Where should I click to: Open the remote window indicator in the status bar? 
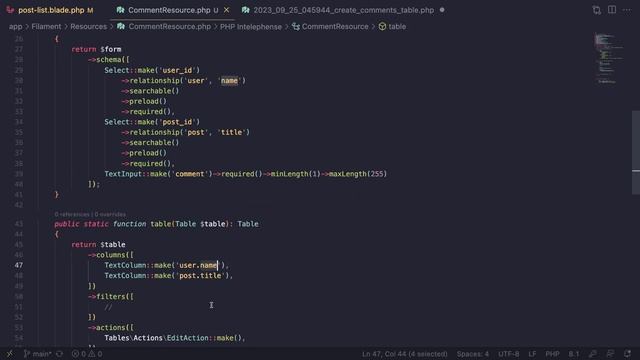click(x=9, y=354)
